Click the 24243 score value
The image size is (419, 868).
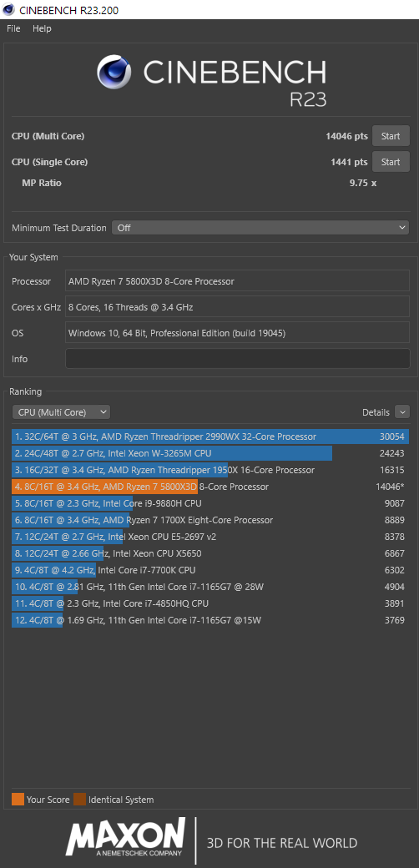[x=392, y=453]
